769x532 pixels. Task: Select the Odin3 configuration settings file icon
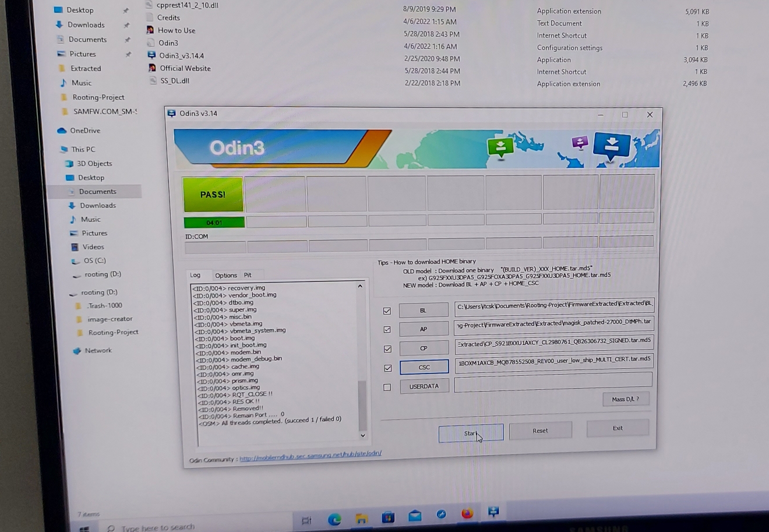[x=151, y=43]
